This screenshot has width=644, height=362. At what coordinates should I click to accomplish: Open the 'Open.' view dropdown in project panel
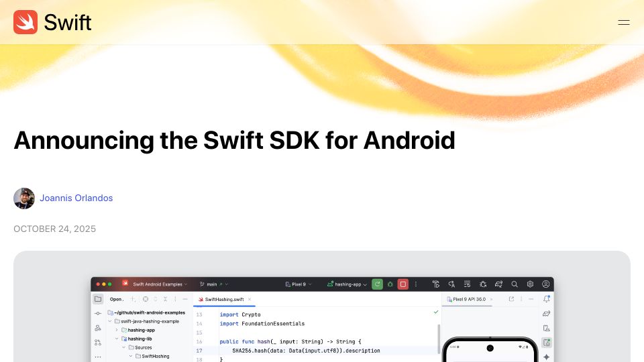coord(117,299)
